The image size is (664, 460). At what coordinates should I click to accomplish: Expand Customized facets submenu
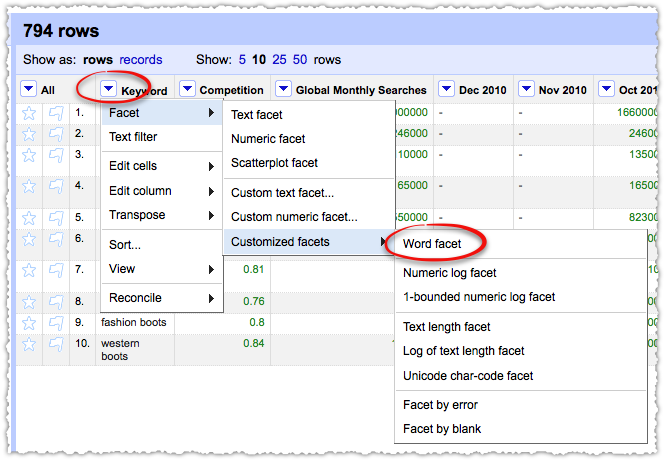[x=309, y=242]
